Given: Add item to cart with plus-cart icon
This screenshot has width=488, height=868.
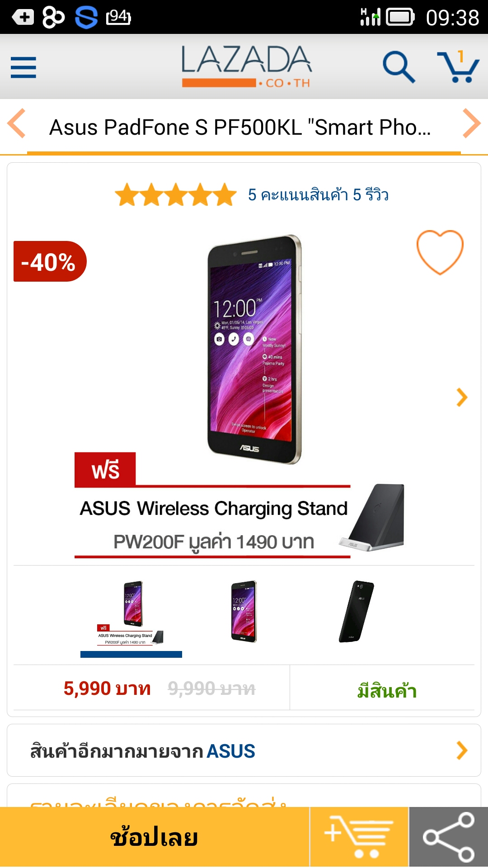Looking at the screenshot, I should tap(359, 837).
